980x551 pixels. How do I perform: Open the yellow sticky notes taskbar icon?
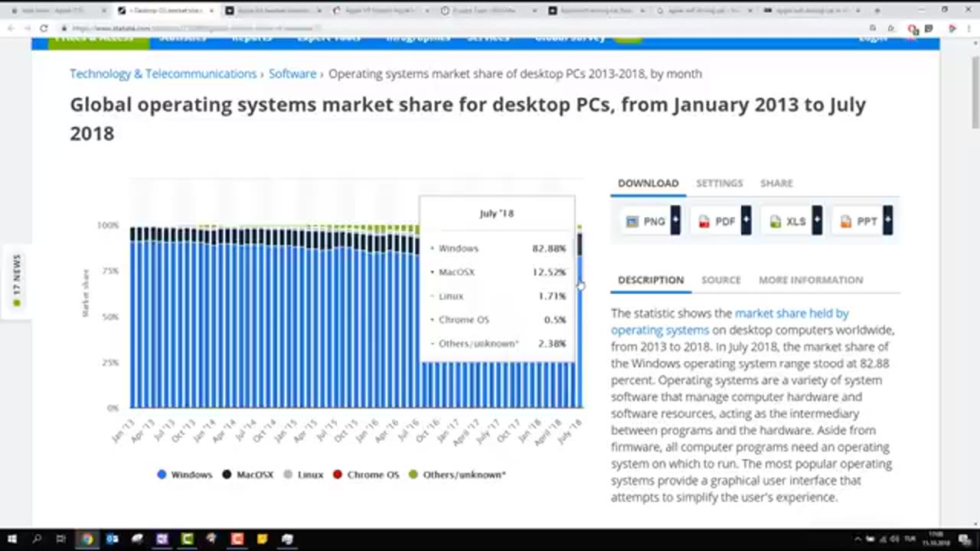click(262, 539)
